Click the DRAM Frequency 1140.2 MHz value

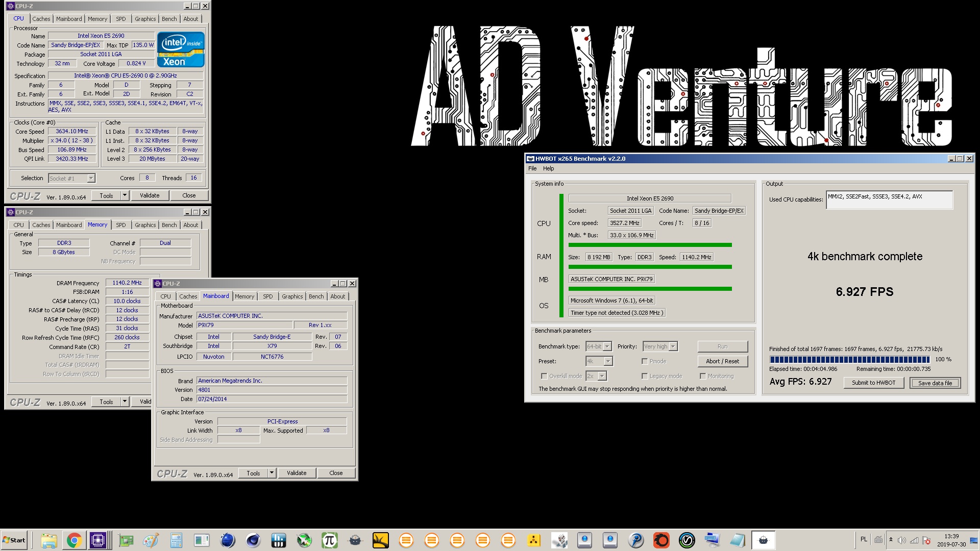127,283
